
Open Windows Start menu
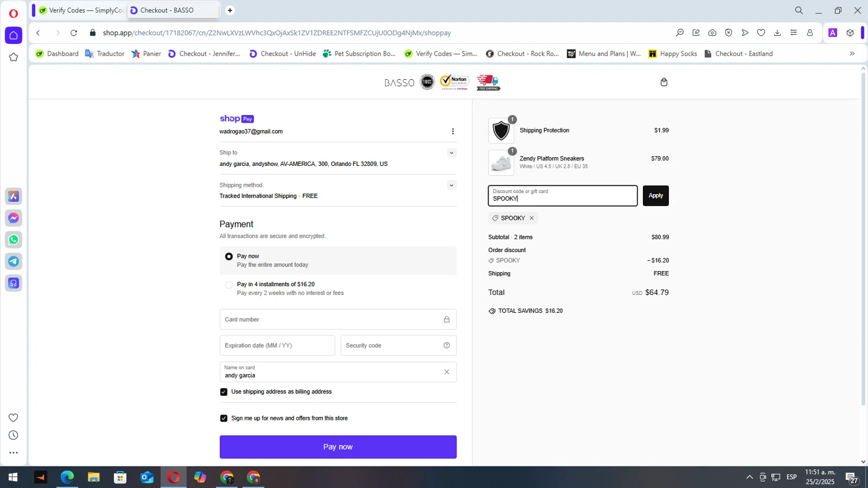(x=13, y=478)
